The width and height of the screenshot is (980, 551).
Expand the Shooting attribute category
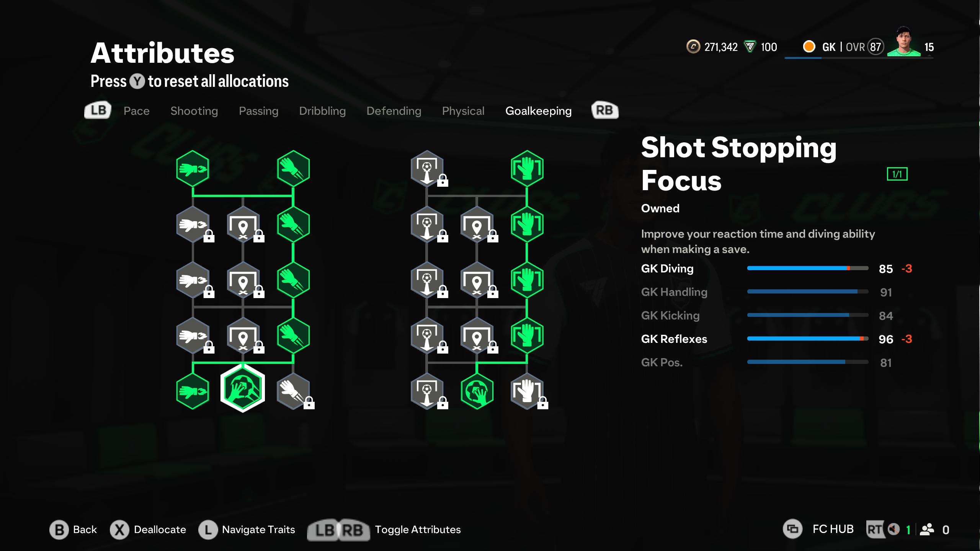pos(194,110)
